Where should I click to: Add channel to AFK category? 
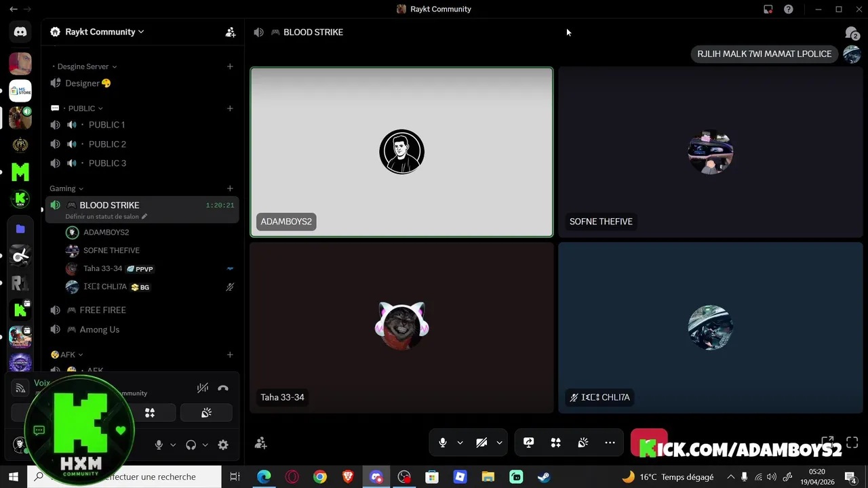click(230, 354)
